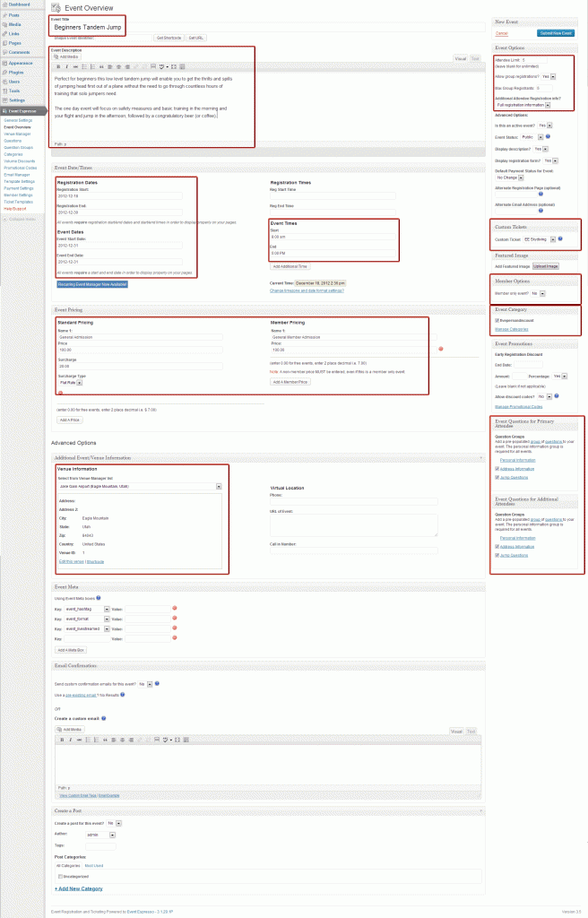Click Add Additional Time button
Viewport: 588px width, 918px height.
point(290,266)
